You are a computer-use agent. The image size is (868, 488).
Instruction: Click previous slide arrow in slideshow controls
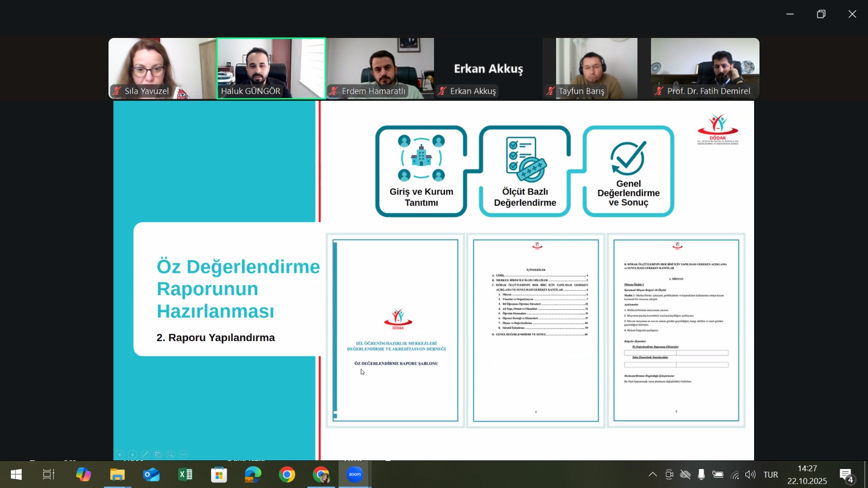120,454
